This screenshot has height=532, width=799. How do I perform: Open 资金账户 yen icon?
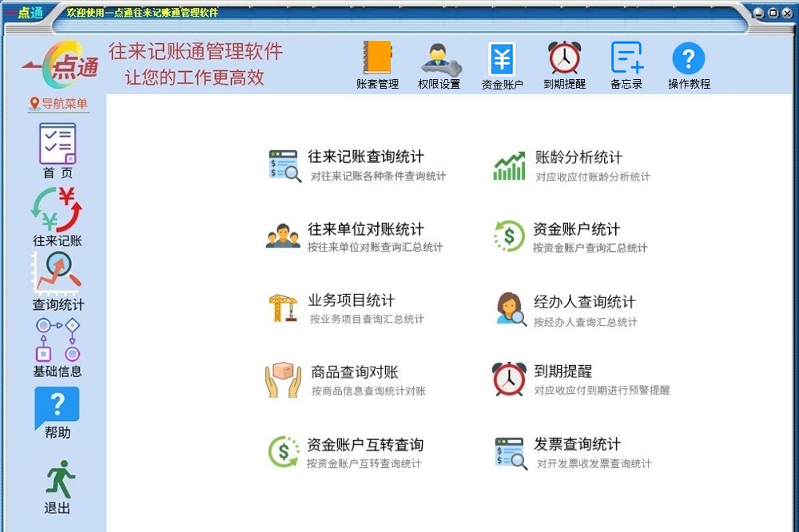point(502,59)
